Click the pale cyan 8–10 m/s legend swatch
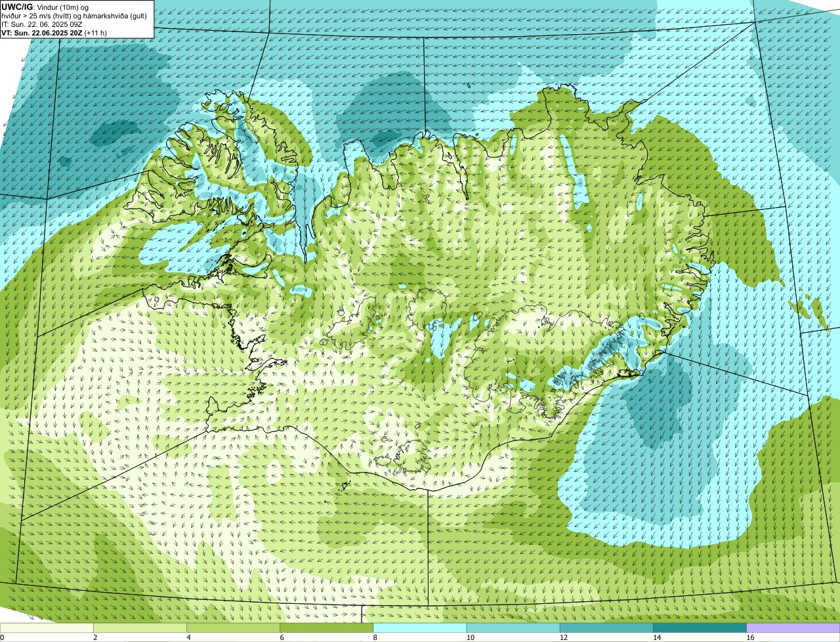 (x=420, y=628)
